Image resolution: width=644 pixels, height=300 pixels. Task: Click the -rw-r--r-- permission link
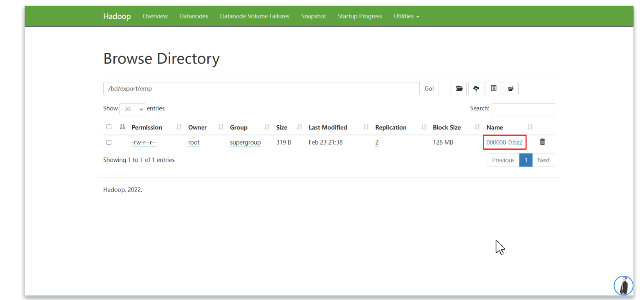[x=144, y=143]
